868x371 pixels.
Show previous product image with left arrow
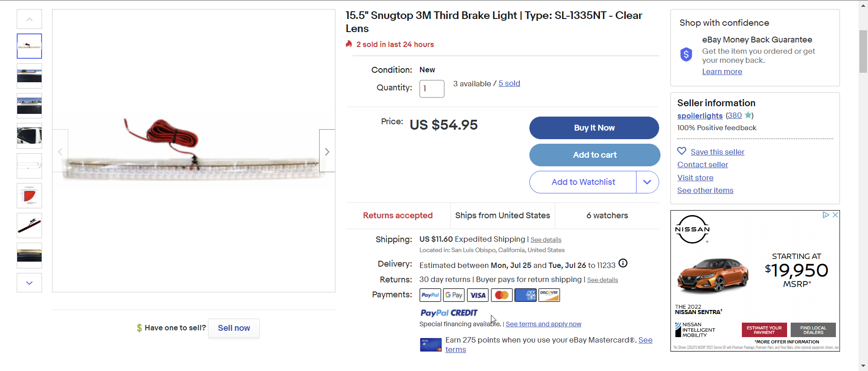pos(60,151)
